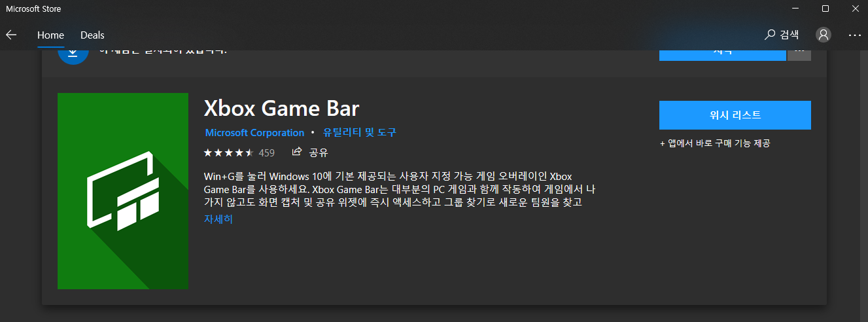Go back with the arrow icon
This screenshot has width=868, height=322.
[11, 35]
